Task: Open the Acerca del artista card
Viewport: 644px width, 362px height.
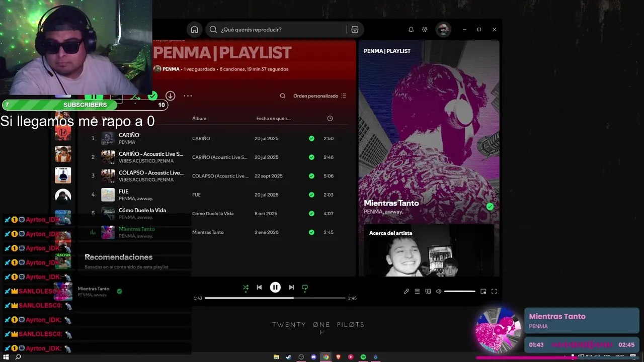Action: pyautogui.click(x=429, y=250)
